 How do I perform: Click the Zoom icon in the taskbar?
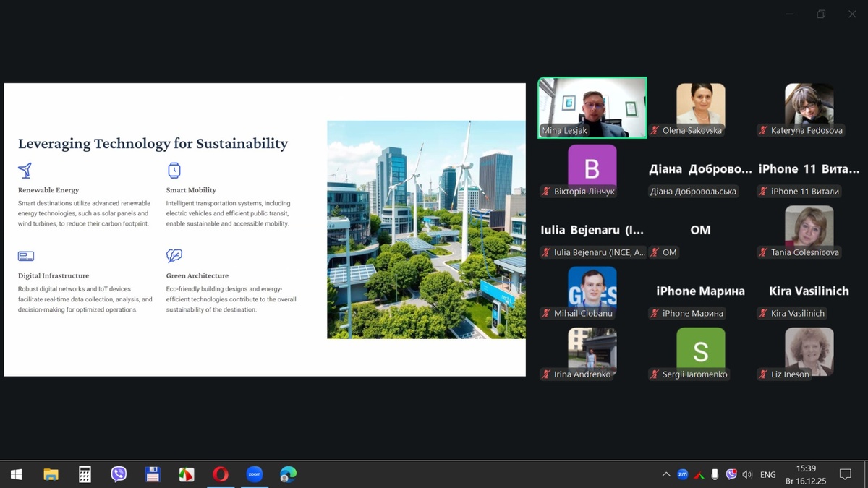tap(254, 474)
